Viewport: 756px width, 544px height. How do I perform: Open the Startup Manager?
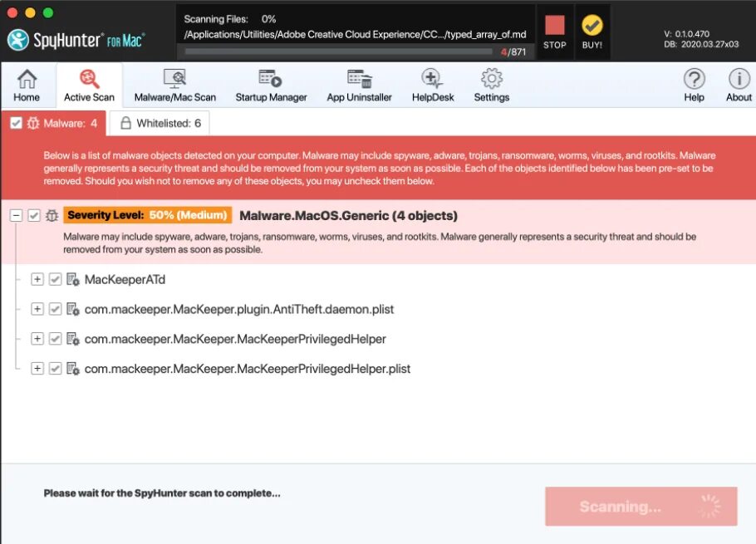pyautogui.click(x=271, y=86)
